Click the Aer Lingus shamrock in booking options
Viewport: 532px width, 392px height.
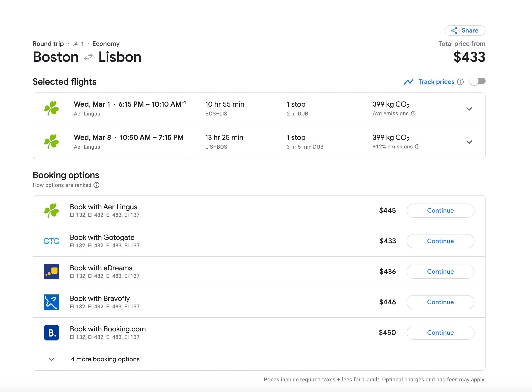click(52, 210)
